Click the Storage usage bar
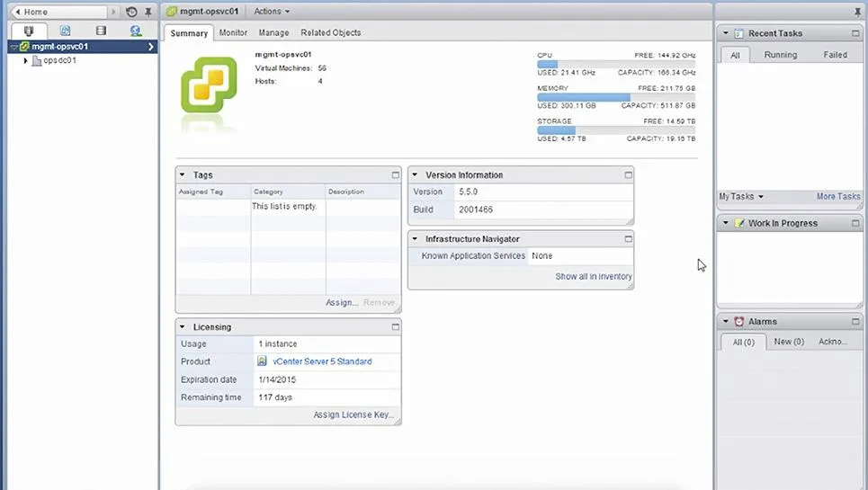The width and height of the screenshot is (868, 490). (616, 130)
